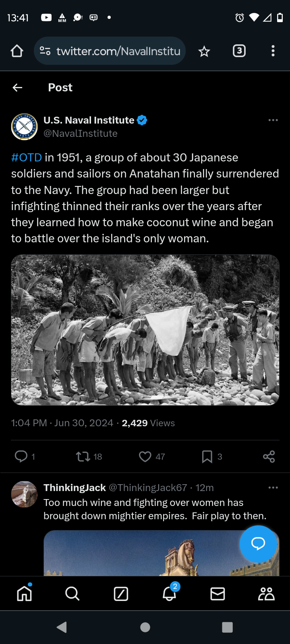Open the Grok slash icon tab
This screenshot has height=644, width=290.
(x=121, y=593)
